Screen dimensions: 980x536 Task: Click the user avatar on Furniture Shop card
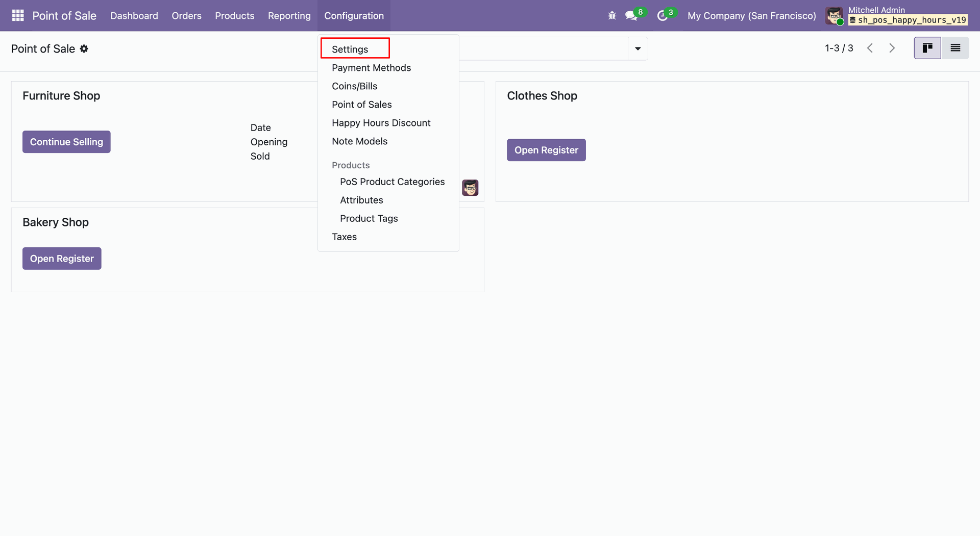click(x=470, y=188)
